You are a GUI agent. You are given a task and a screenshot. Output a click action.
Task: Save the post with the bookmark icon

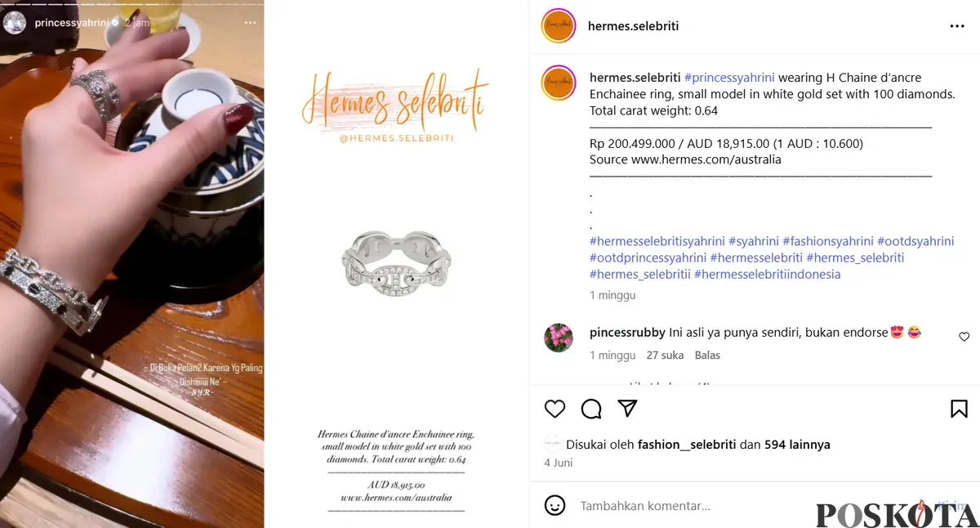pyautogui.click(x=959, y=409)
